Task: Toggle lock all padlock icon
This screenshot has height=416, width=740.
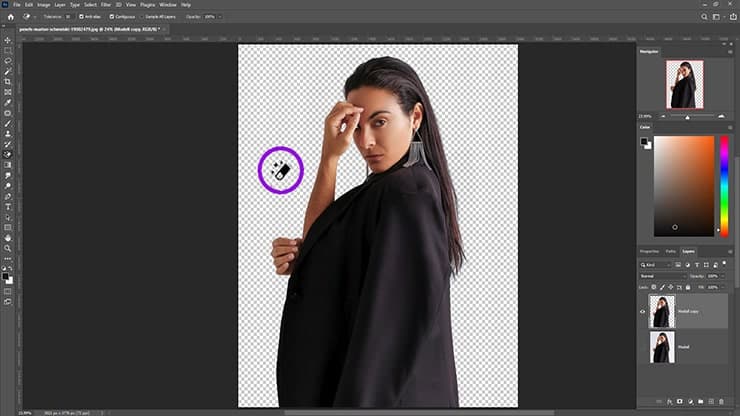Action: tap(688, 287)
